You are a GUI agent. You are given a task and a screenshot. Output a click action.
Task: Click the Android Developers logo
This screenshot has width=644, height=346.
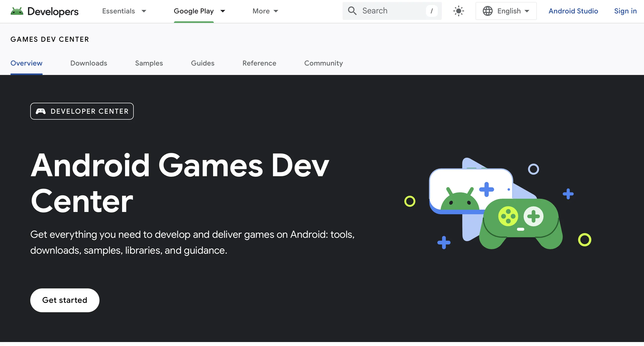click(x=44, y=11)
